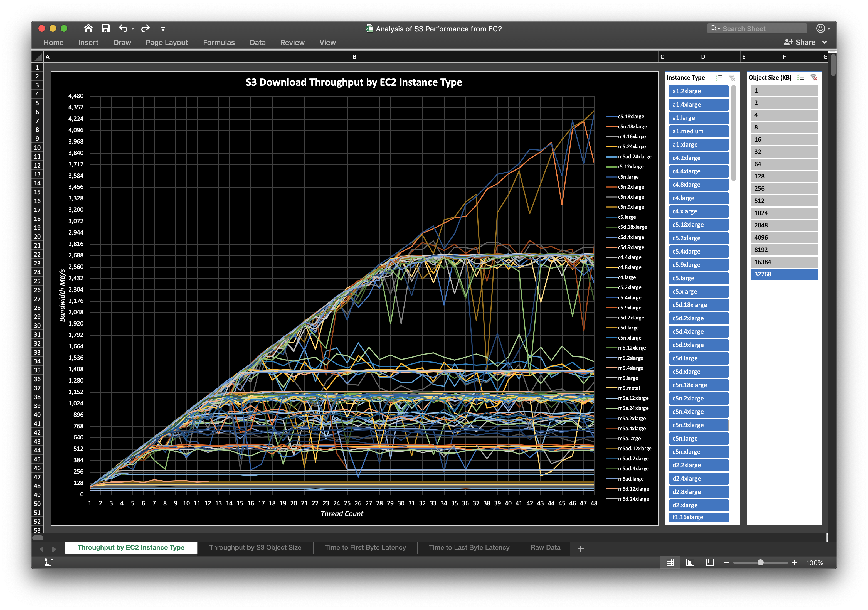868x610 pixels.
Task: Redo the last action
Action: (145, 28)
